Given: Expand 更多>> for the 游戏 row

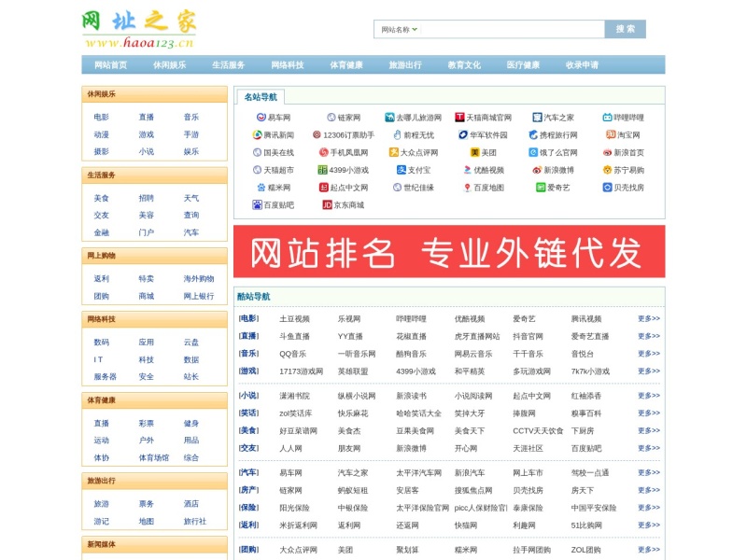Looking at the screenshot, I should (x=649, y=371).
